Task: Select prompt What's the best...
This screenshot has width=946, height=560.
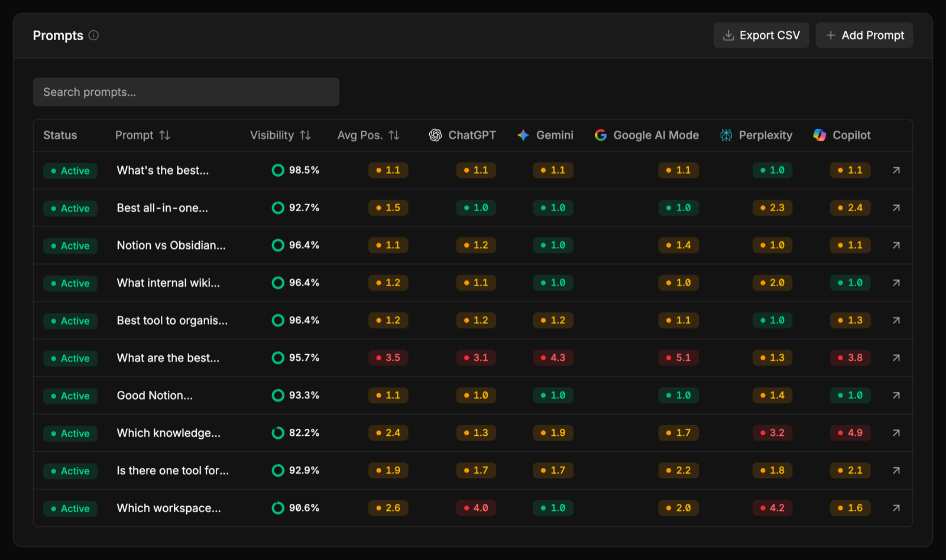Action: 163,170
